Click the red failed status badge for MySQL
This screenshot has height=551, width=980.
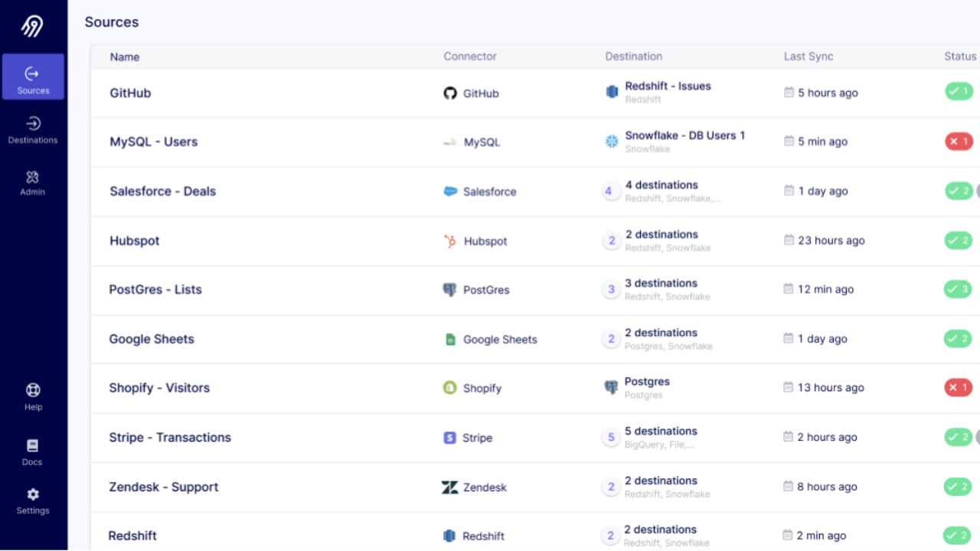tap(958, 142)
